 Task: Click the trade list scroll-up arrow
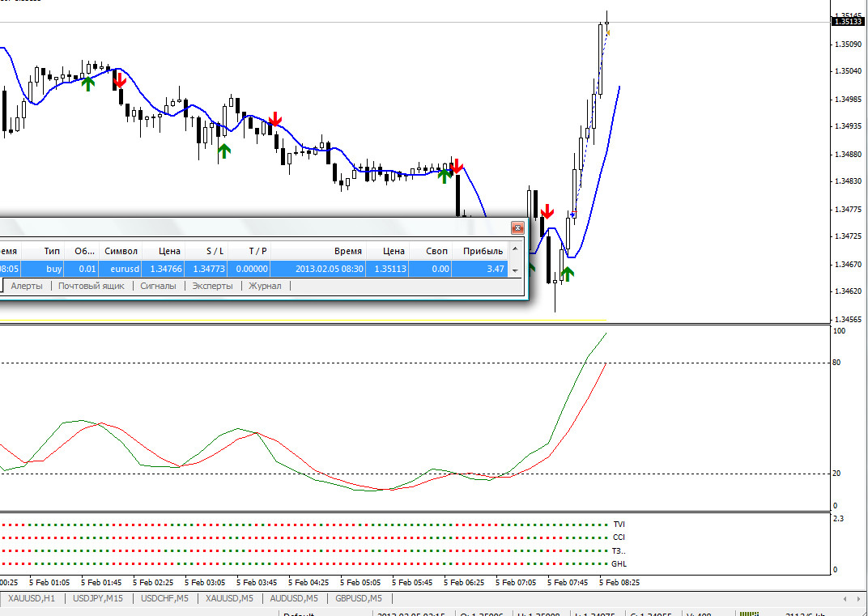pos(515,250)
